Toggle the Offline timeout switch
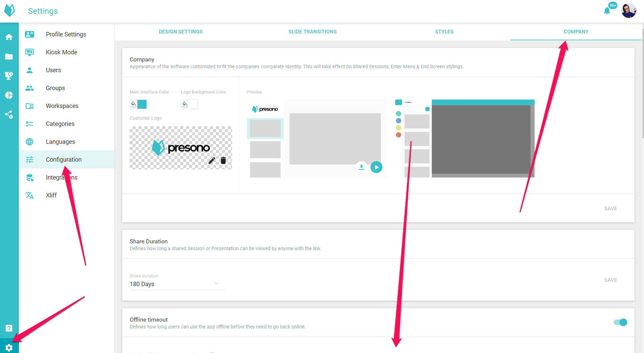The image size is (644, 353). click(x=620, y=322)
